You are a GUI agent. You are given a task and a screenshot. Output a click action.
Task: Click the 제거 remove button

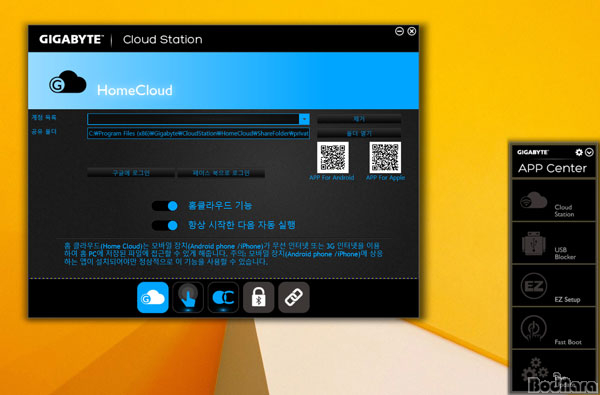(x=359, y=119)
